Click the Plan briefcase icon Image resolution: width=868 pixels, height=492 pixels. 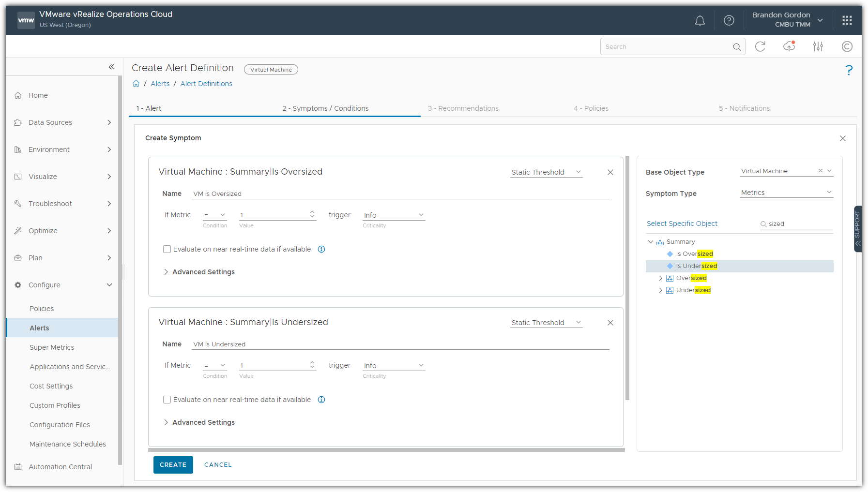point(18,258)
